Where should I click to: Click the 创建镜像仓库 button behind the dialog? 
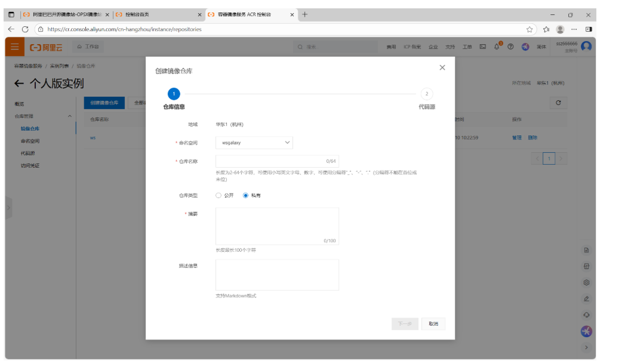104,103
